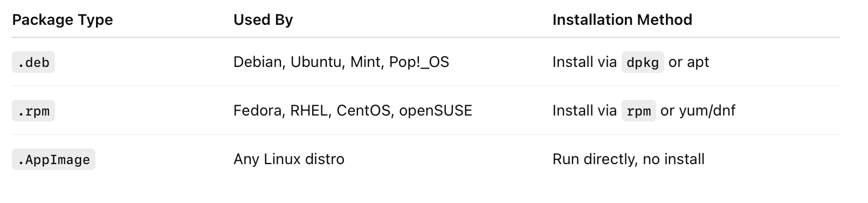Click the text 'or yum/dnf'
This screenshot has height=203, width=868.
pyautogui.click(x=698, y=111)
